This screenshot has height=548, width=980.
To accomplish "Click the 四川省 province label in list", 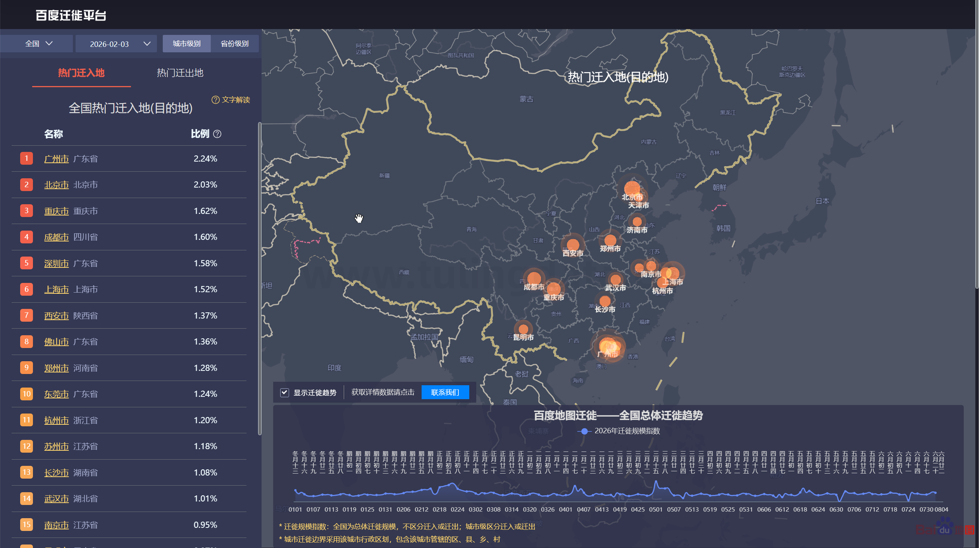I will pyautogui.click(x=86, y=237).
